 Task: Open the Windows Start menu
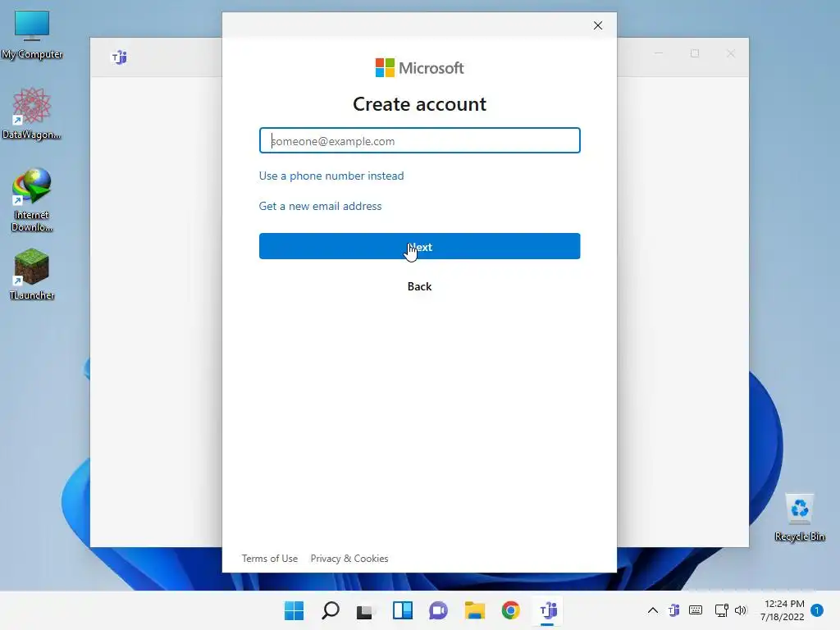294,610
